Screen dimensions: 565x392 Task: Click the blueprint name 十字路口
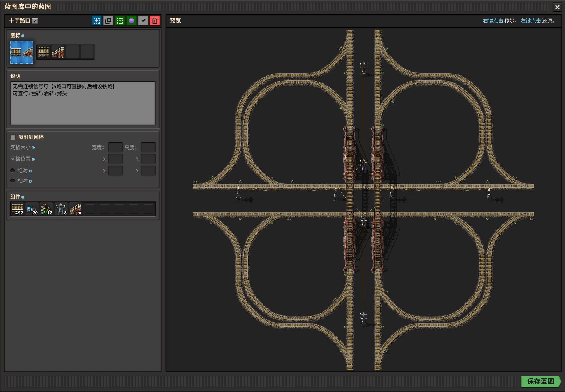click(x=20, y=21)
